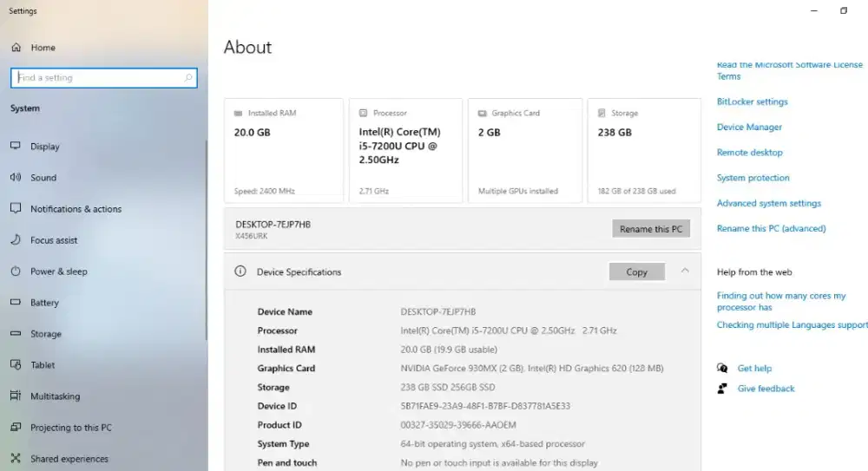This screenshot has width=868, height=471.
Task: Click the DESKTOP-7EJP7HB name above X456URK
Action: 273,224
